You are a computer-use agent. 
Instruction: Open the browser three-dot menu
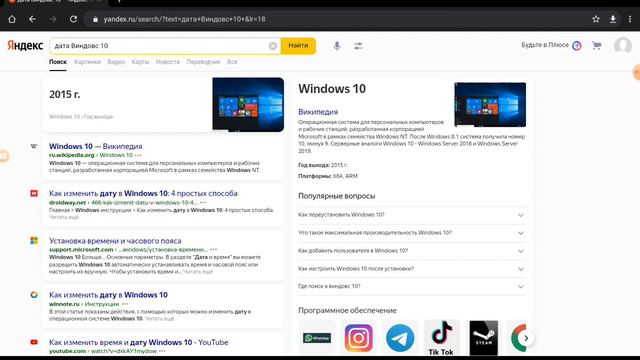[x=630, y=19]
